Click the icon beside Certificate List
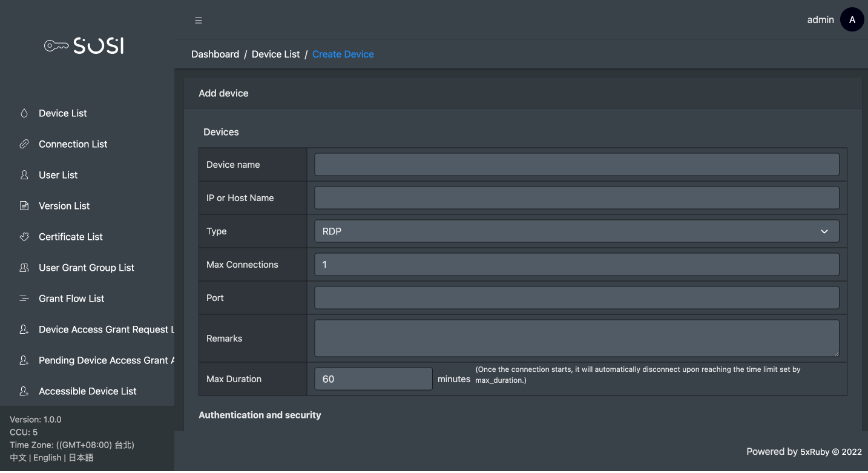Viewport: 868px width, 473px height. click(x=24, y=237)
